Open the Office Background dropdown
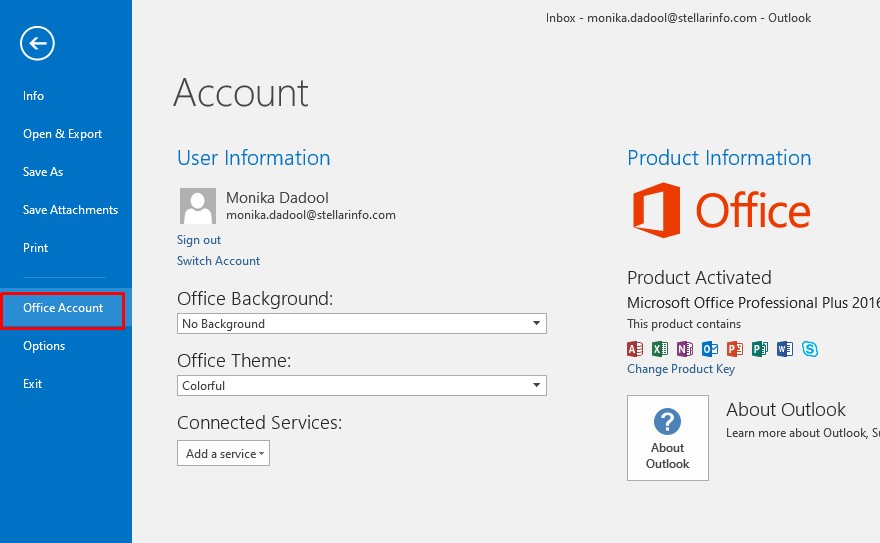 coord(361,324)
